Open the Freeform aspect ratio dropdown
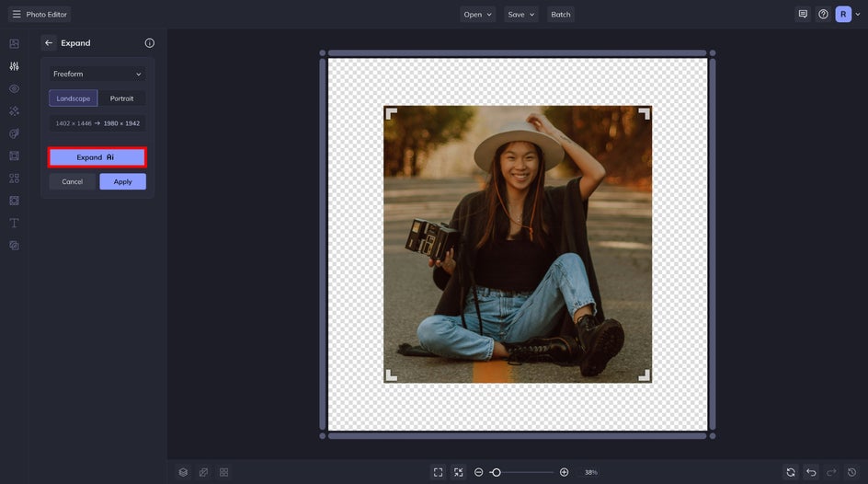The width and height of the screenshot is (868, 484). coord(97,75)
